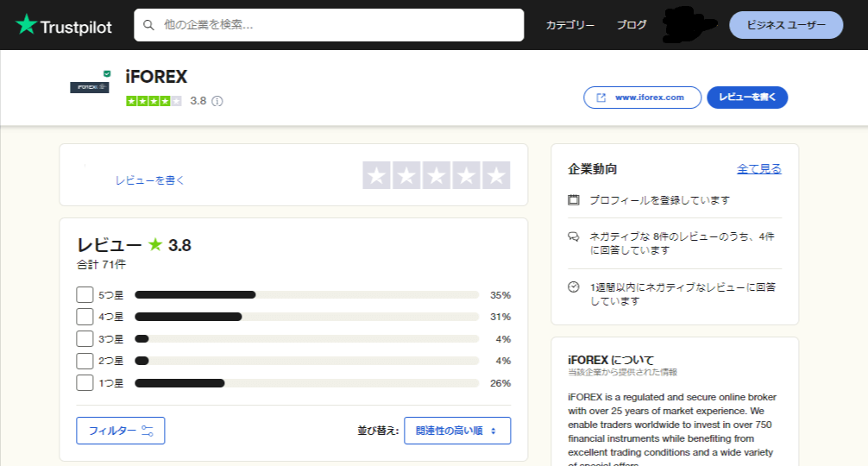Select the fifth star in rating selector

(x=495, y=176)
